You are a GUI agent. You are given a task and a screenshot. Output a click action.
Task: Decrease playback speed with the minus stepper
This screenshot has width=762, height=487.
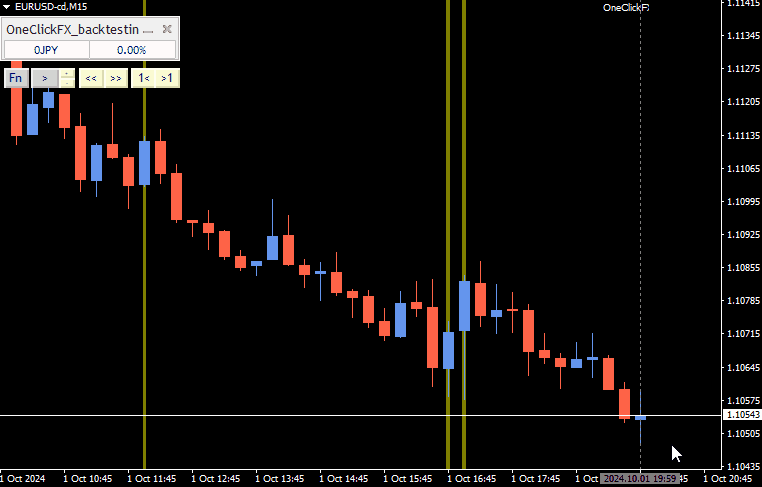pyautogui.click(x=67, y=83)
